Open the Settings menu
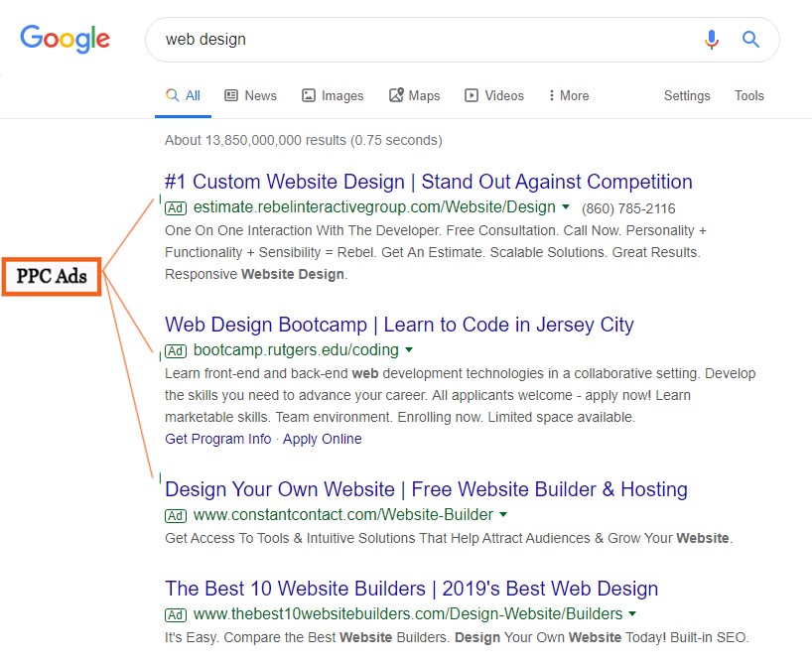Viewport: 812px width, 664px height. [687, 96]
